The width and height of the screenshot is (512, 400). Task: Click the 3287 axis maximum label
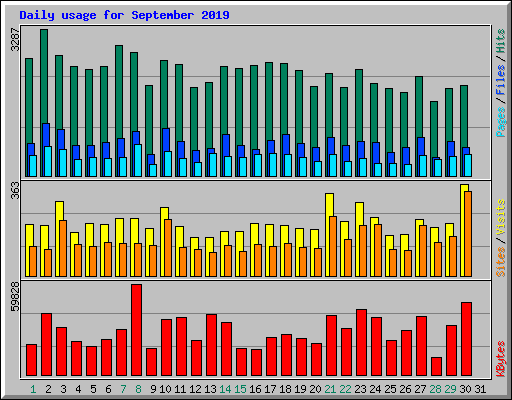(x=15, y=39)
